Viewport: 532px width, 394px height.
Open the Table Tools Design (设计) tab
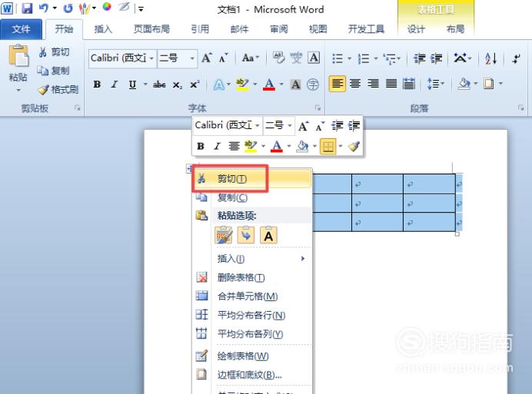416,29
